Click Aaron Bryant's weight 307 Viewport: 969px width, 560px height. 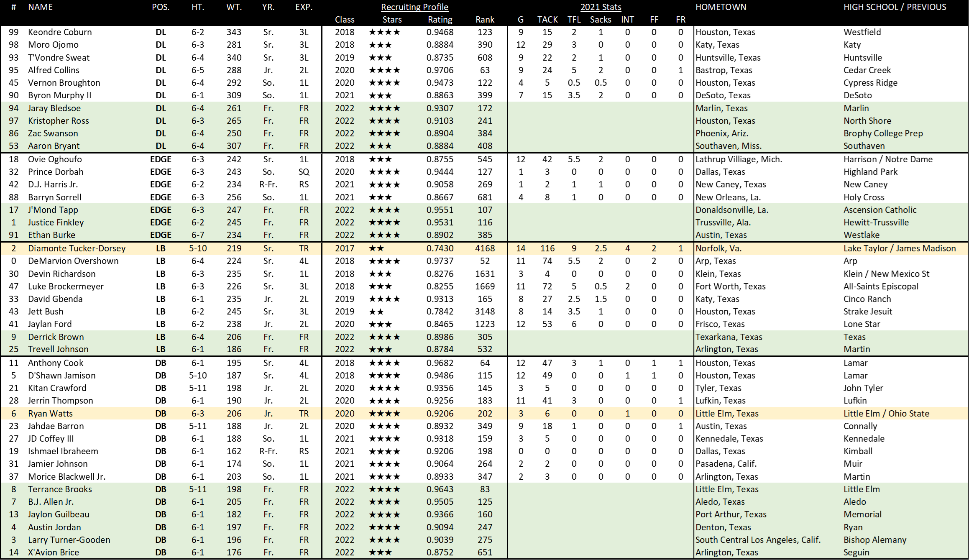[x=234, y=146]
